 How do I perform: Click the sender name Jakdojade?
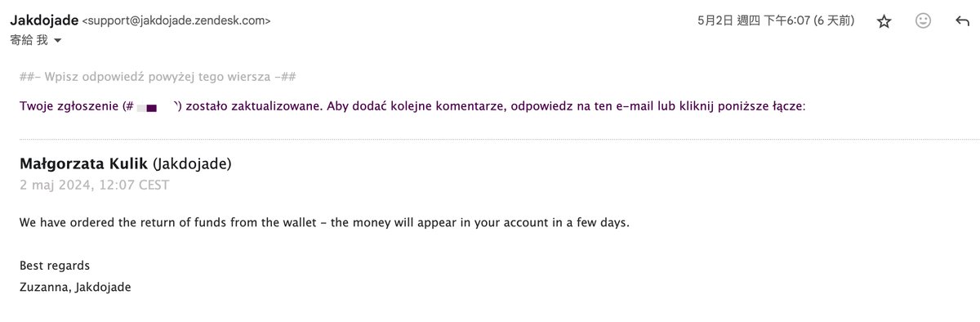[44, 20]
